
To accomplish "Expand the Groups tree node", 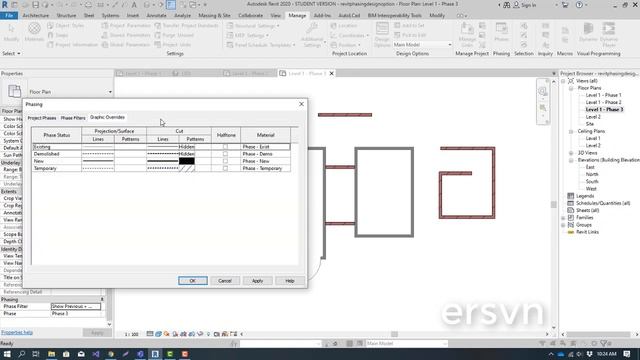I will coord(563,225).
